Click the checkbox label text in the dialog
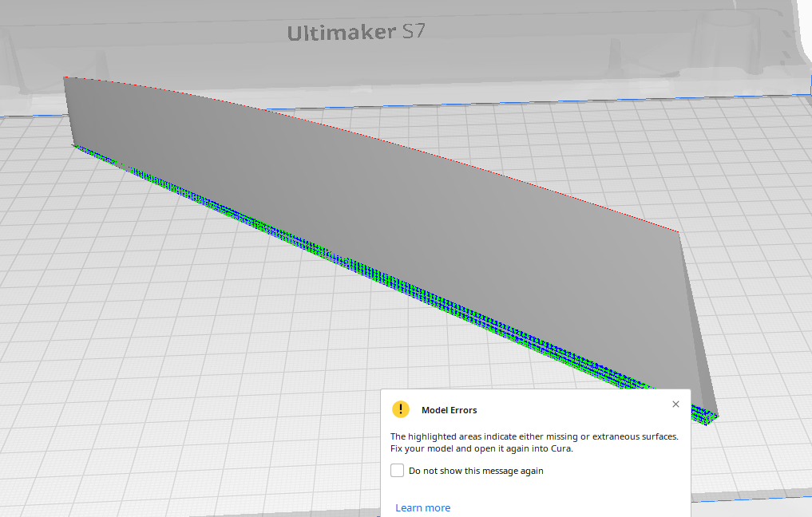Viewport: 812px width, 517px height. [x=476, y=470]
